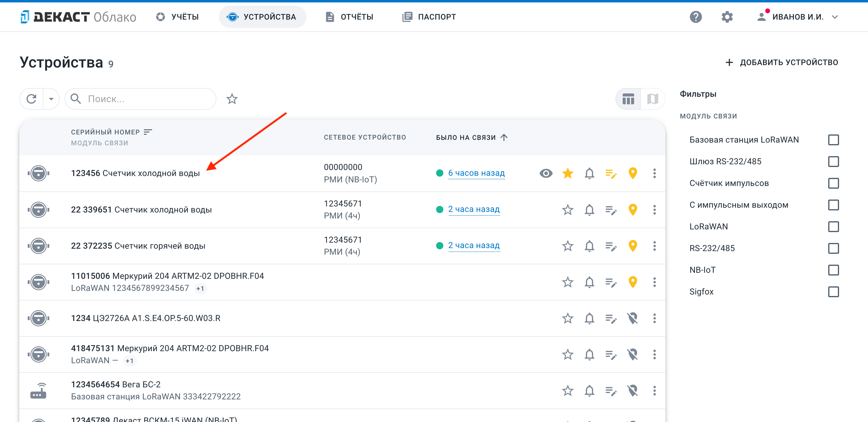Open bell icon for device 1234 ЦЭ2726А

point(589,318)
